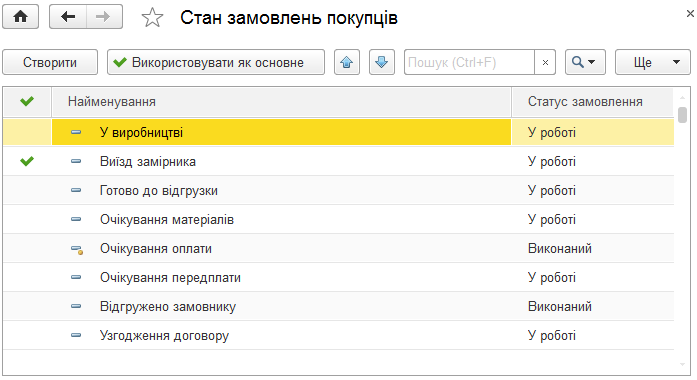
Task: Select the "Очікування оплати" row
Action: [338, 248]
